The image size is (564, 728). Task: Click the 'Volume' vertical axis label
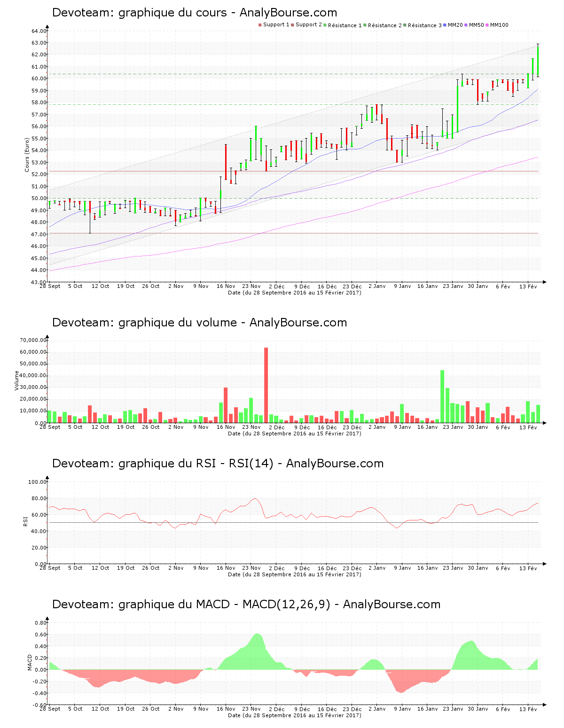tap(17, 380)
